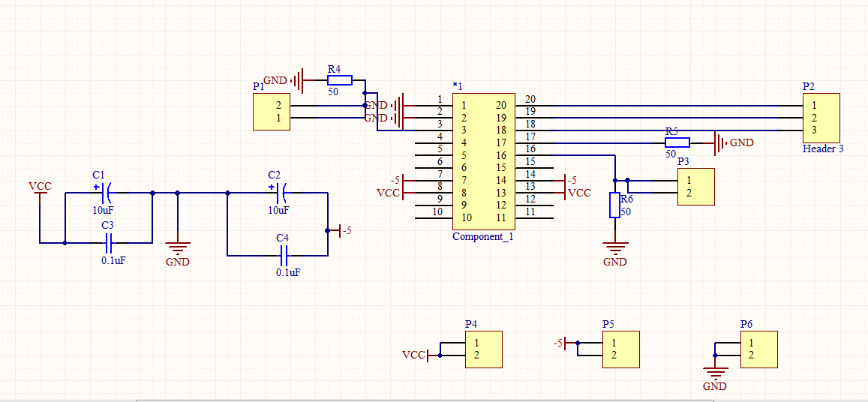Click the P2 designator label
The width and height of the screenshot is (868, 402).
809,86
